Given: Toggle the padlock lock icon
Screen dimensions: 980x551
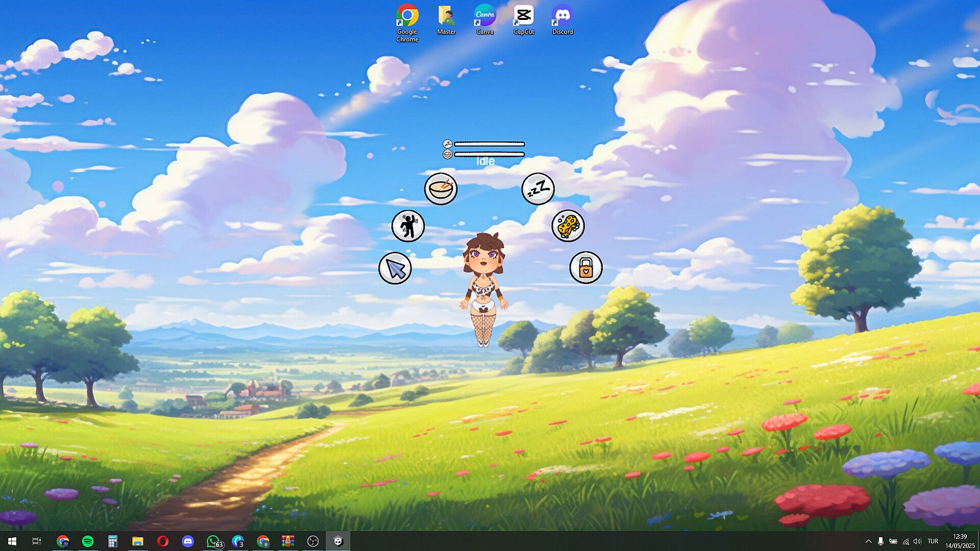Looking at the screenshot, I should [586, 267].
